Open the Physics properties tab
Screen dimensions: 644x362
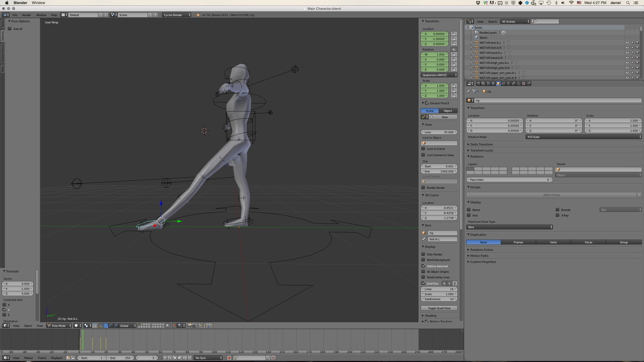pos(529,83)
